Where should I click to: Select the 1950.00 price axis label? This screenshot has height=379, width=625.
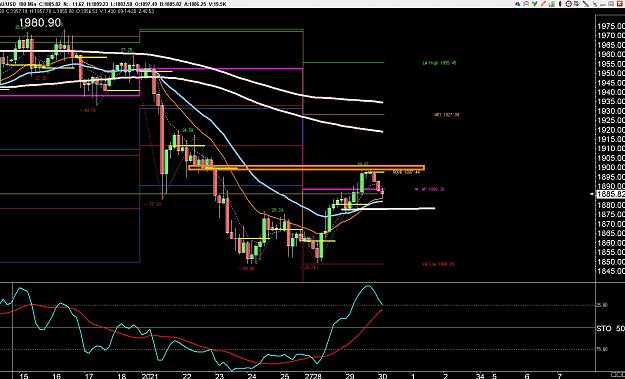[x=611, y=73]
